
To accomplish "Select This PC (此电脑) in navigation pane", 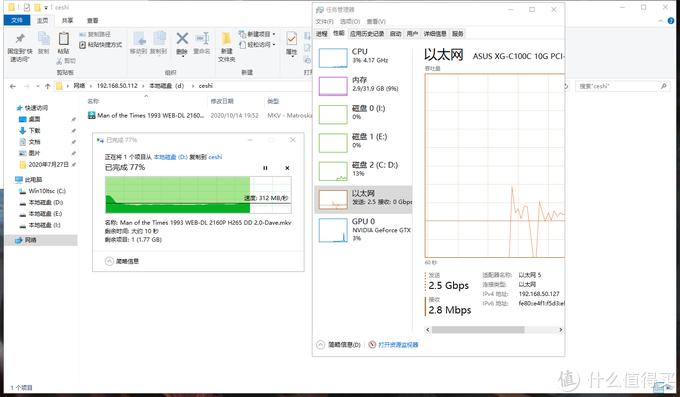I will click(33, 180).
